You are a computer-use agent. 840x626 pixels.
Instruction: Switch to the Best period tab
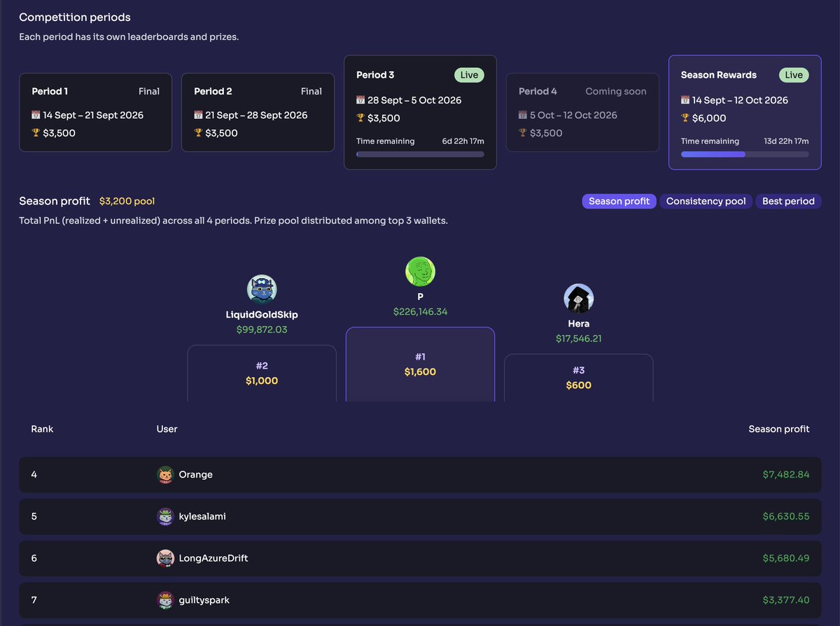[788, 201]
